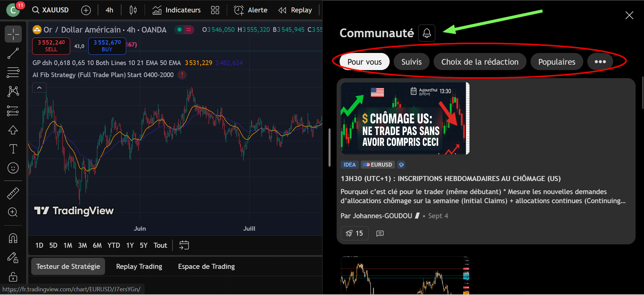Toggle magnet mode snapping
Viewport: 644px width, 295px height.
pyautogui.click(x=13, y=238)
